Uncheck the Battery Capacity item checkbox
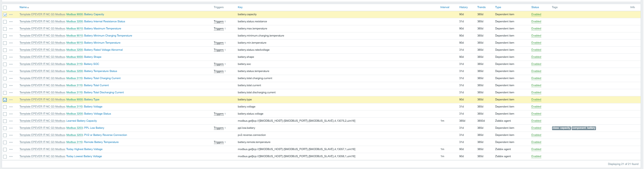 (5, 15)
